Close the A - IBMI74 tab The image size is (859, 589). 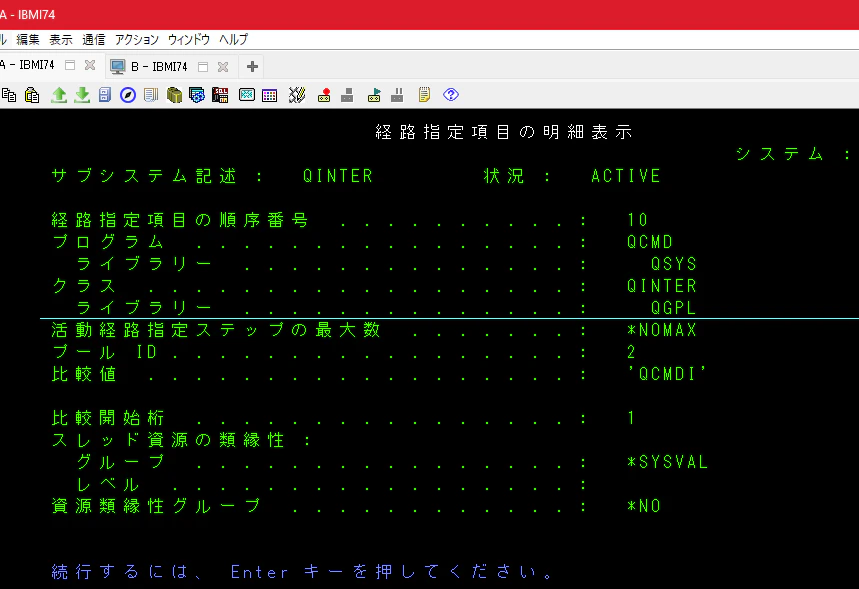coord(90,65)
